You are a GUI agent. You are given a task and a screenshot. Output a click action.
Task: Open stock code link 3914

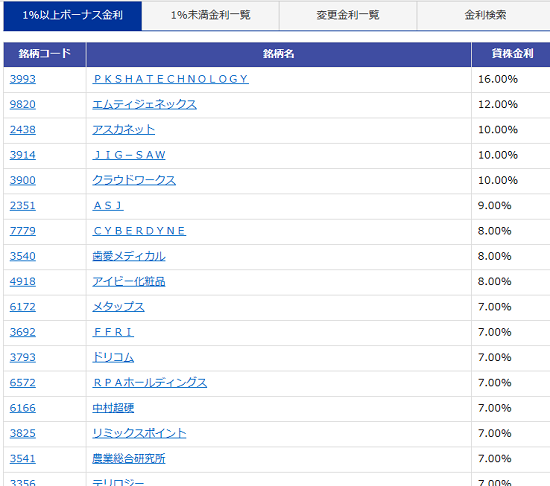(23, 155)
